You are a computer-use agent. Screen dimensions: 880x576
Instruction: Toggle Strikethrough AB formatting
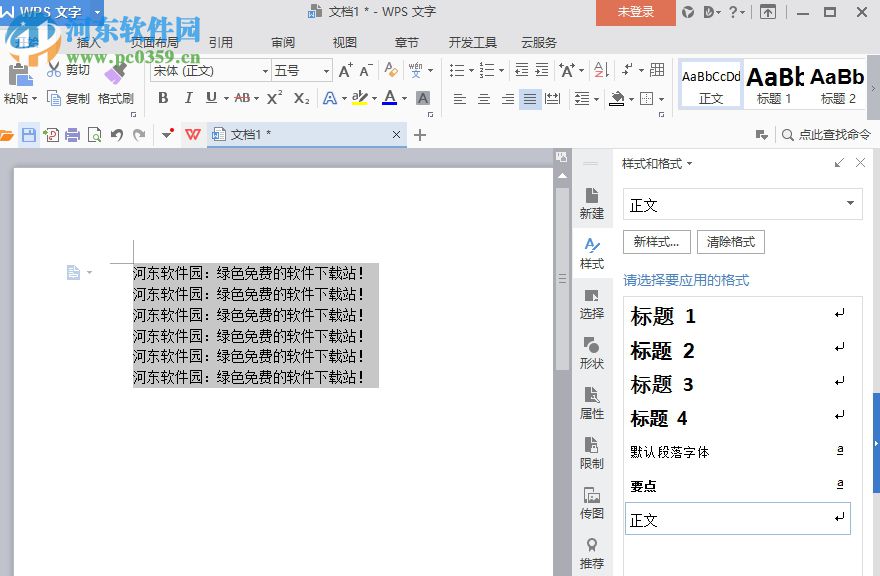click(x=242, y=98)
